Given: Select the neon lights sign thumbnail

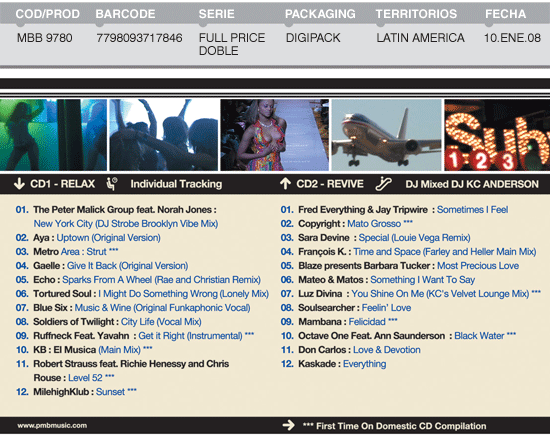Looking at the screenshot, I should (x=497, y=135).
